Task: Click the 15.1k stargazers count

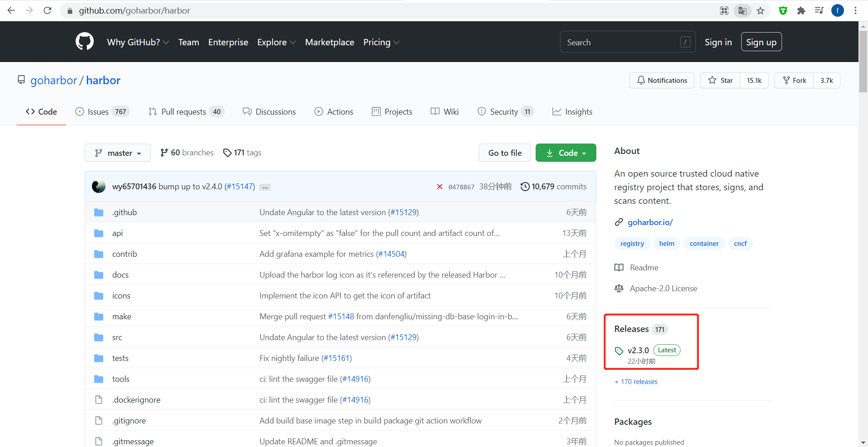Action: pos(754,80)
